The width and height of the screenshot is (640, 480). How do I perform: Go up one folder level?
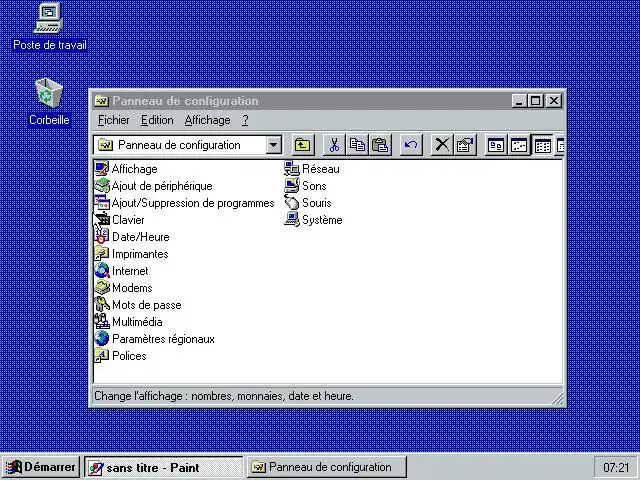tap(303, 145)
